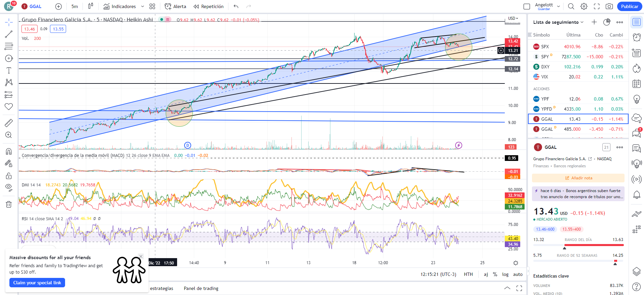
Task: Open the layout selection square
Action: [527, 6]
